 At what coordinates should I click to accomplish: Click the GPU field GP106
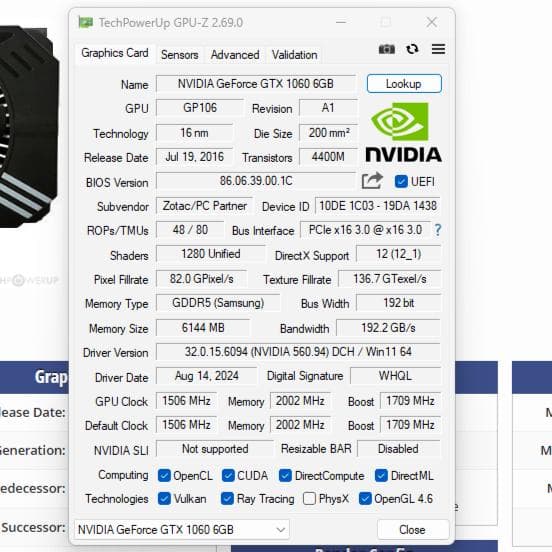(200, 108)
